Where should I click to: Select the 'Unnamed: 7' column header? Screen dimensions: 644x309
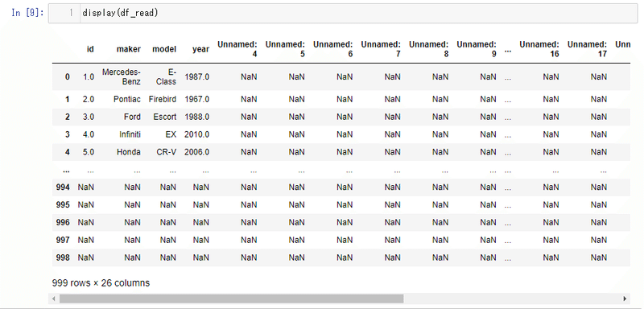tap(381, 49)
